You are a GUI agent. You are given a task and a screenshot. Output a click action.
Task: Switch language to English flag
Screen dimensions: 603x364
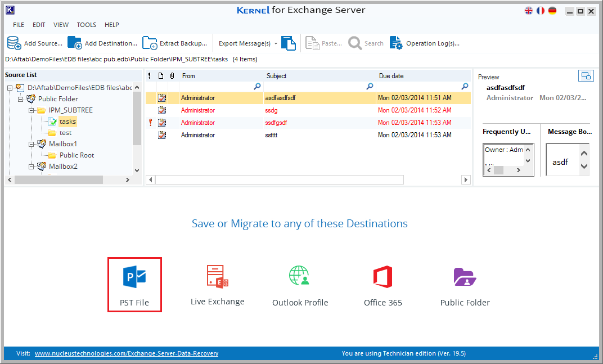pyautogui.click(x=529, y=11)
